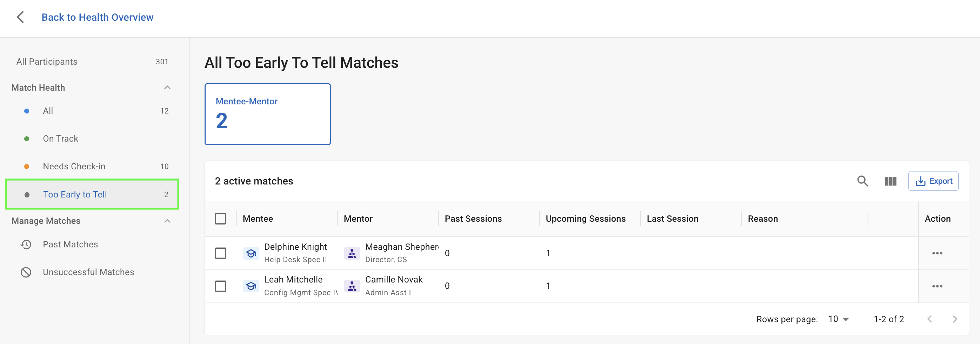
Task: Go to the next table page
Action: click(x=954, y=319)
